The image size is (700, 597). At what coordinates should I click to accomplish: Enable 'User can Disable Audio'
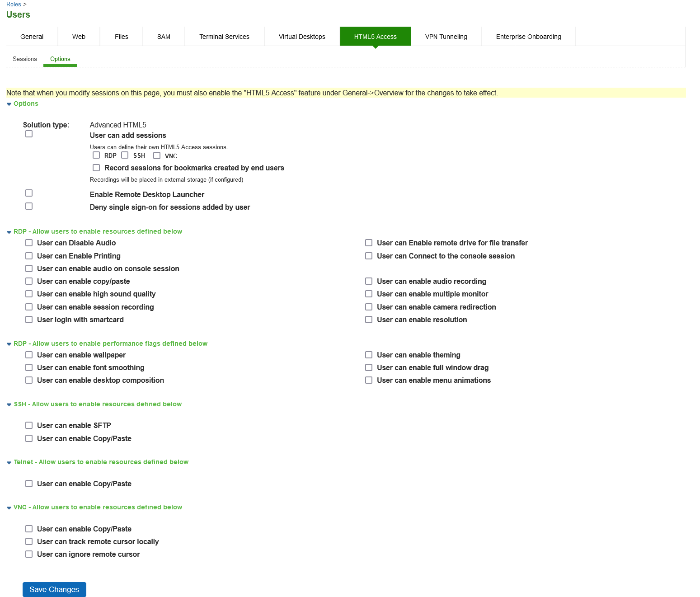[x=29, y=243]
